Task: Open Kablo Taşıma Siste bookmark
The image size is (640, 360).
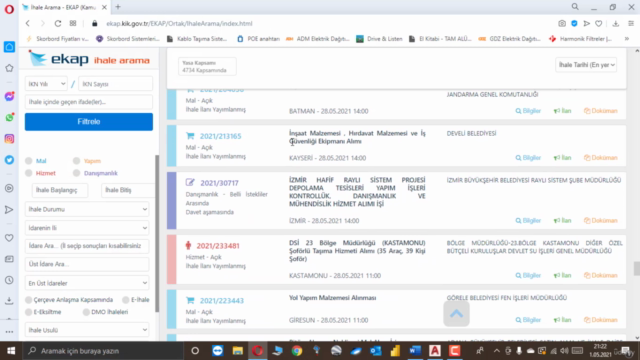Action: click(x=197, y=39)
